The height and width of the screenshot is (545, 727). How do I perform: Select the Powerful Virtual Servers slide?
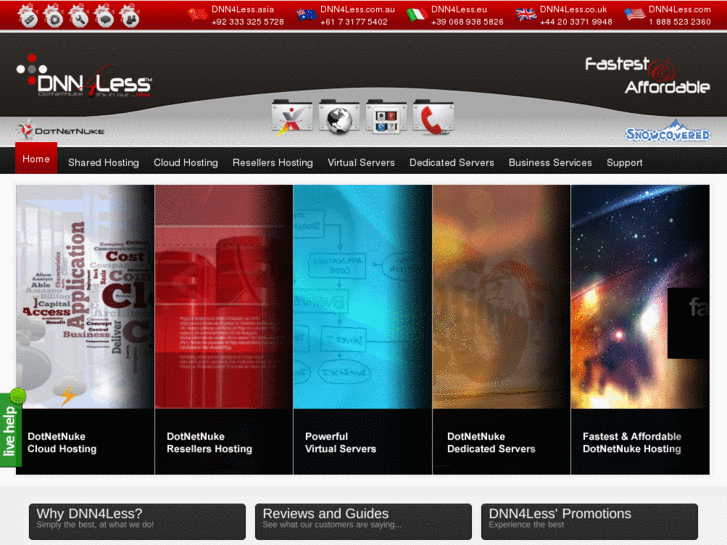tap(363, 329)
